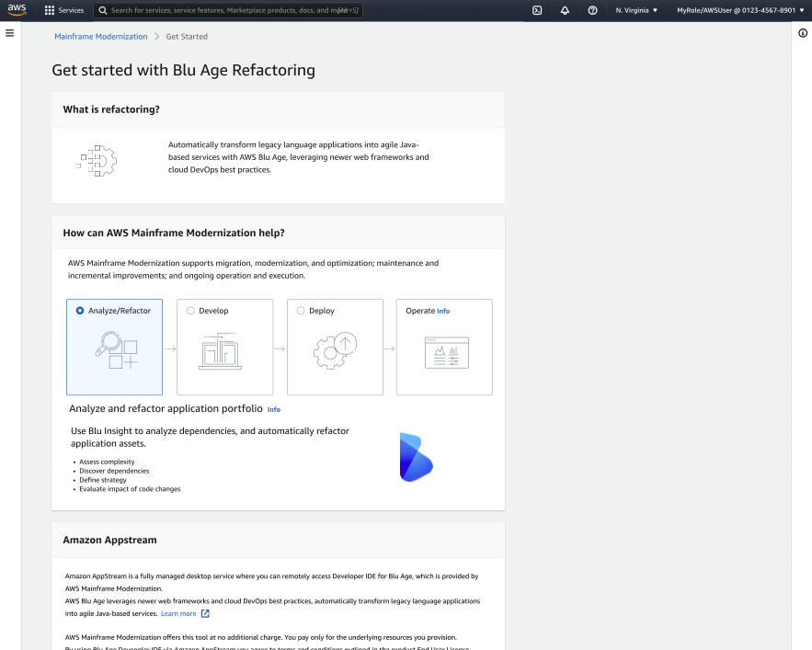
Task: Open the Operate Info link
Action: coord(443,312)
